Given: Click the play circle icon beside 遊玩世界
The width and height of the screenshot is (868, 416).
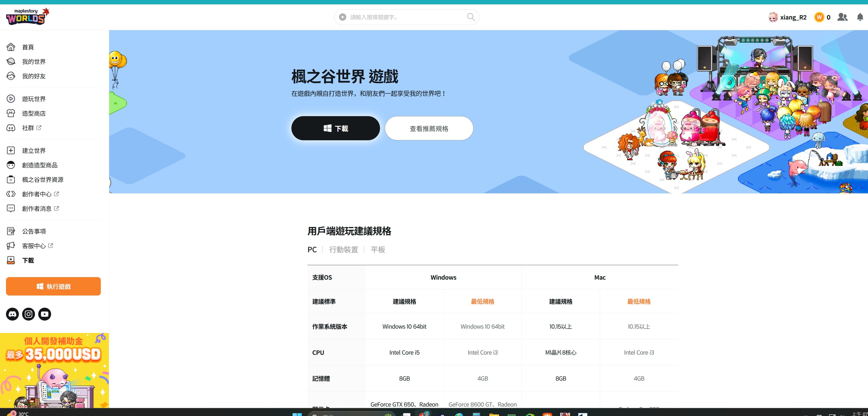Looking at the screenshot, I should point(11,99).
